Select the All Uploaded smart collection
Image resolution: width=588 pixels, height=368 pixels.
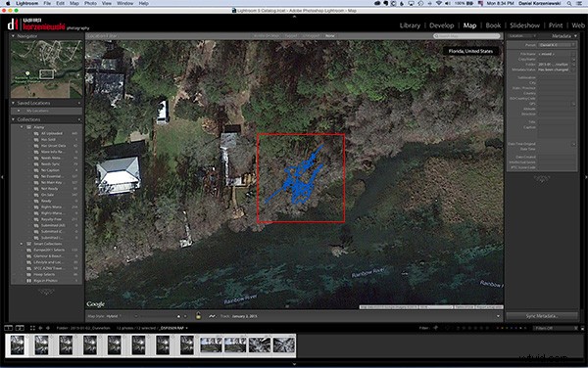pyautogui.click(x=52, y=133)
